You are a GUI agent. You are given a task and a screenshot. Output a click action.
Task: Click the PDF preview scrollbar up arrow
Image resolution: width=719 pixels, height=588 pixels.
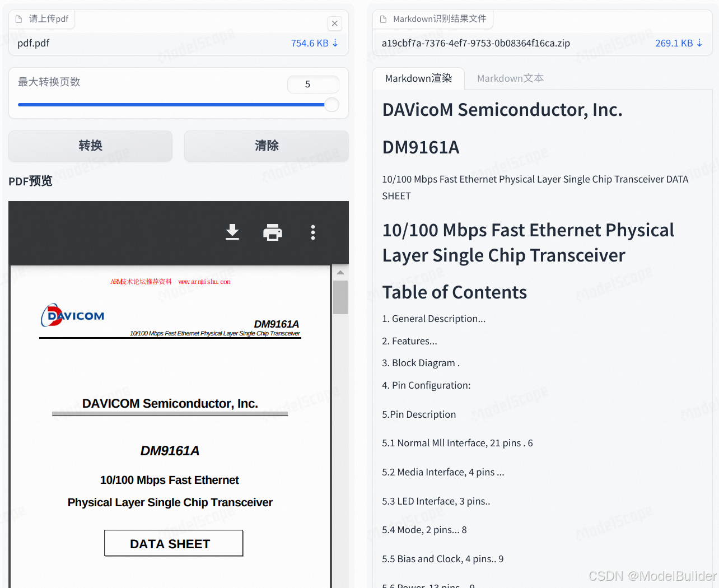click(x=340, y=272)
